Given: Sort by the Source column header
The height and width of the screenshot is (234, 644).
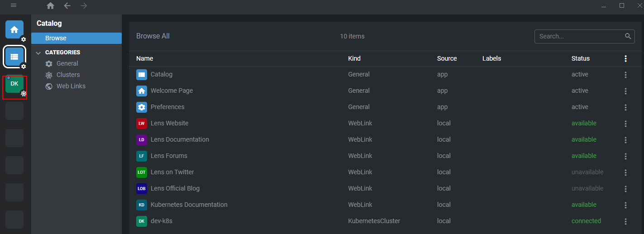Looking at the screenshot, I should [x=447, y=58].
